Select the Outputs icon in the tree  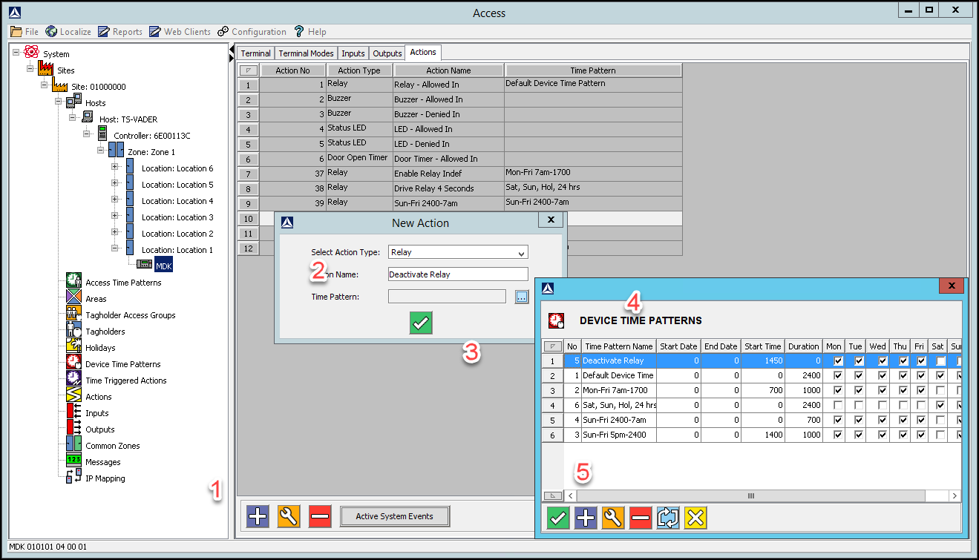tap(73, 429)
